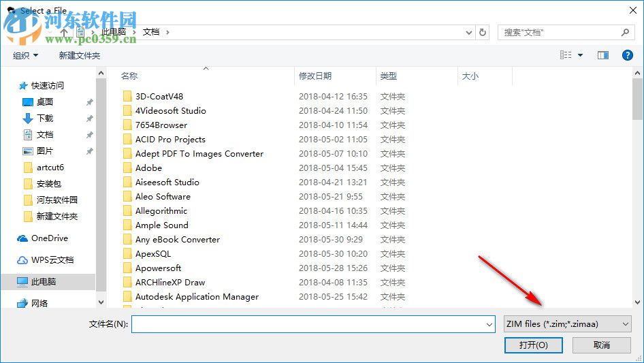Sort by 类型 column header
The width and height of the screenshot is (644, 363).
(x=389, y=76)
